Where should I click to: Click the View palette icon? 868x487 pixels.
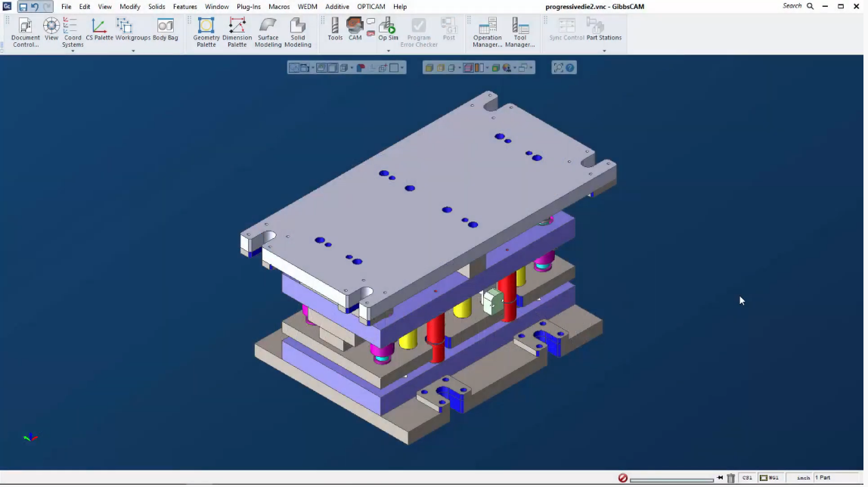coord(51,29)
